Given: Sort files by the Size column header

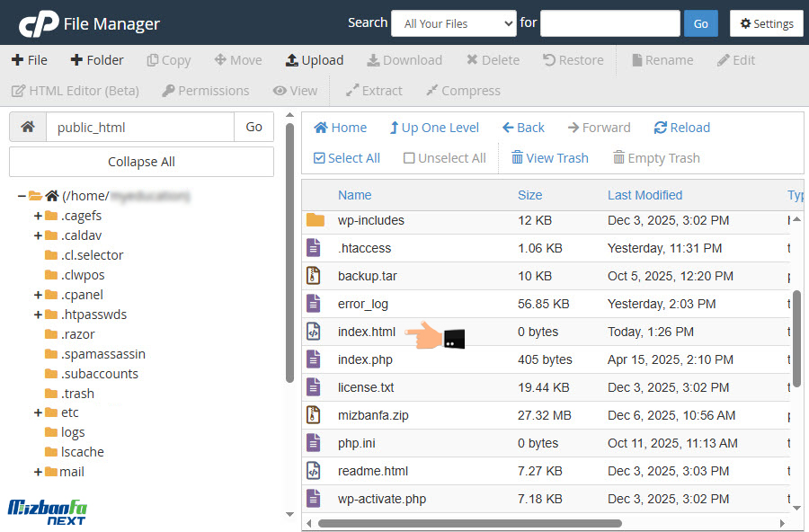Looking at the screenshot, I should [529, 195].
